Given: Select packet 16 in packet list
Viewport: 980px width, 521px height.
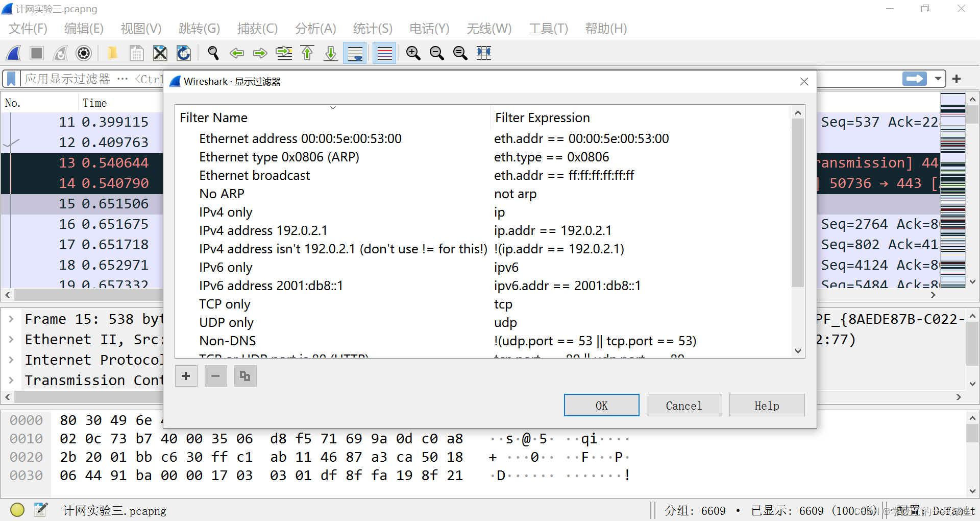Looking at the screenshot, I should tap(82, 224).
